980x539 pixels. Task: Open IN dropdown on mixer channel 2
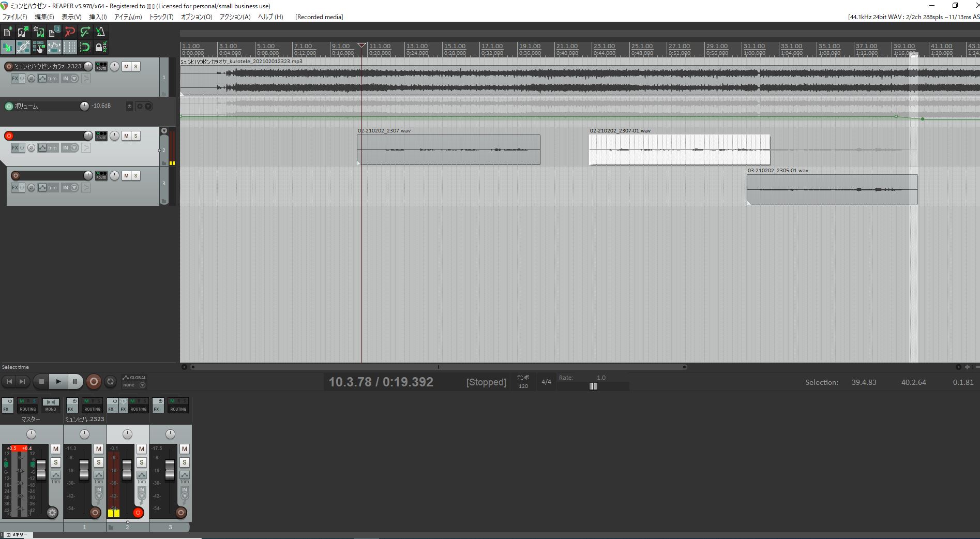tap(142, 492)
